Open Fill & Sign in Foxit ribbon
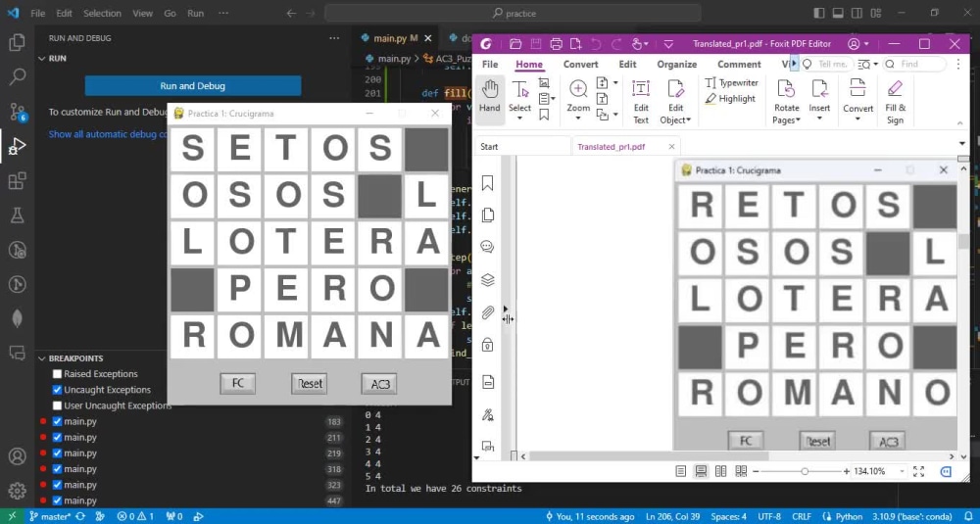Screen dimensions: 980x524 [x=895, y=102]
